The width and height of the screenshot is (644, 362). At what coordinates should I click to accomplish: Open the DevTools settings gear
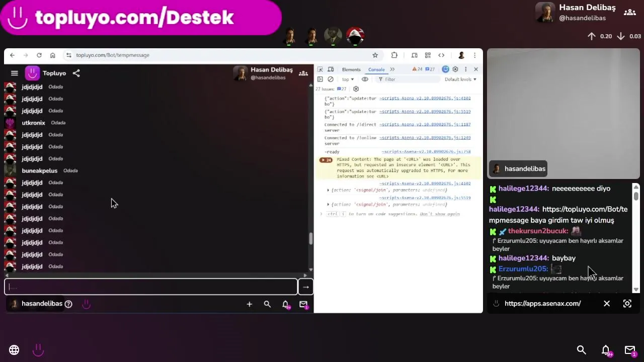tap(455, 69)
